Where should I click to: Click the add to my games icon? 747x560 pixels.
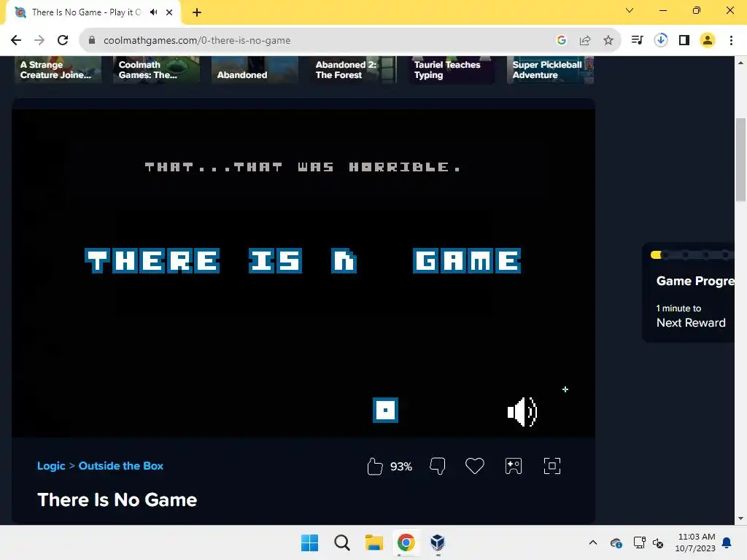tap(514, 466)
